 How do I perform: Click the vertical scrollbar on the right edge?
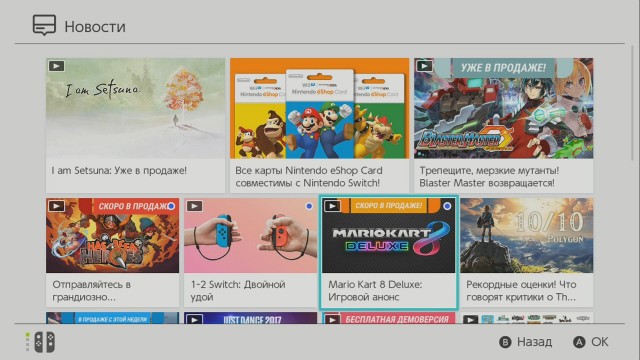(633, 103)
